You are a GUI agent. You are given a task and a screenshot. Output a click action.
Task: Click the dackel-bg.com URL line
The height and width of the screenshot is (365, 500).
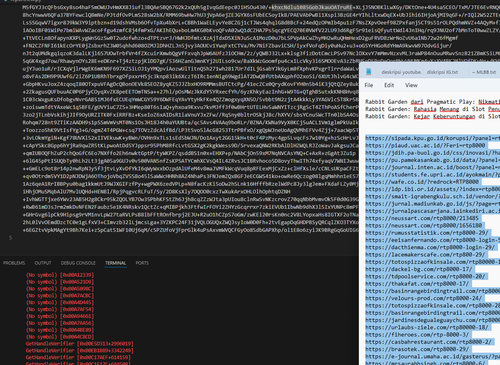coord(418,269)
